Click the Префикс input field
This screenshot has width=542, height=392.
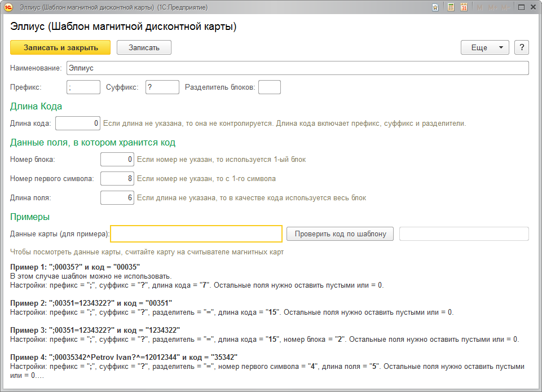83,87
